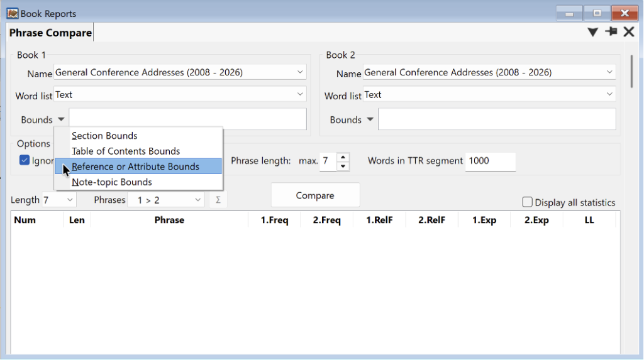Viewport: 644px width, 360px height.
Task: Open the panel dropdown triangle menu
Action: (x=592, y=32)
